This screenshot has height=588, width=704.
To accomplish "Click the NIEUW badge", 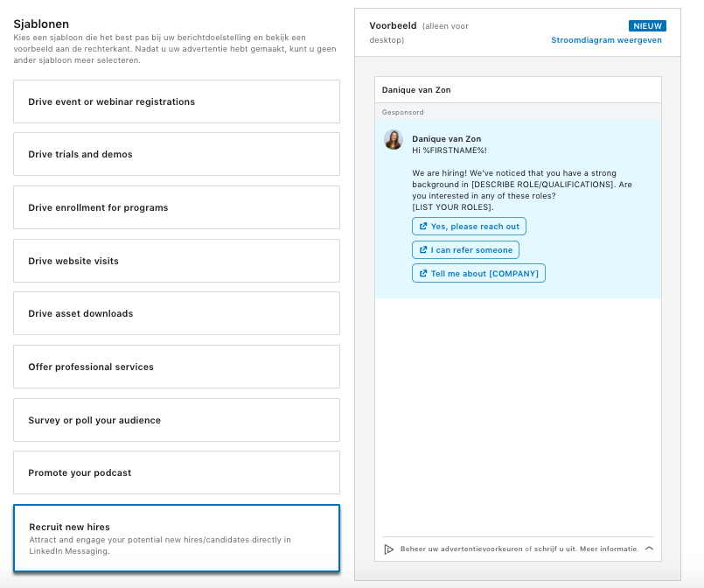I will (x=647, y=26).
